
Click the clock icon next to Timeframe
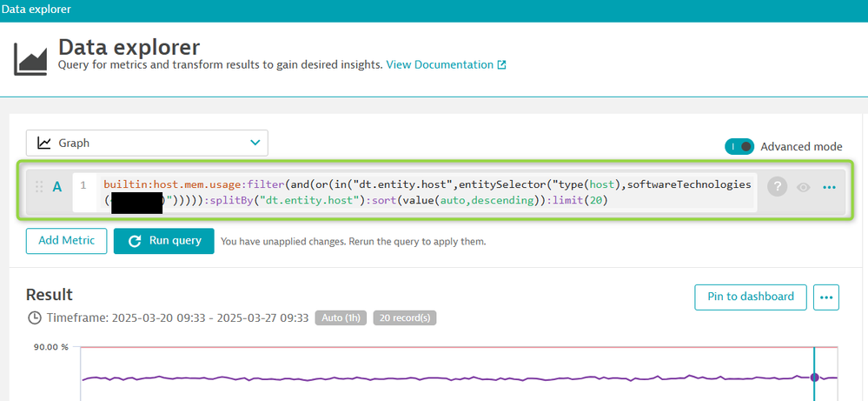pyautogui.click(x=34, y=318)
